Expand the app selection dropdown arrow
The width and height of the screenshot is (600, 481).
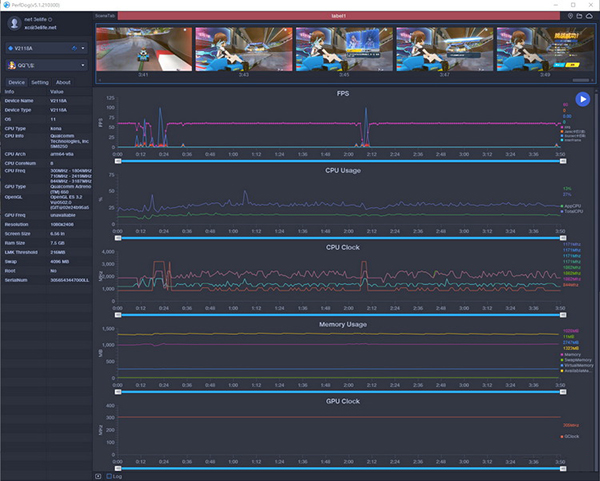(x=83, y=67)
